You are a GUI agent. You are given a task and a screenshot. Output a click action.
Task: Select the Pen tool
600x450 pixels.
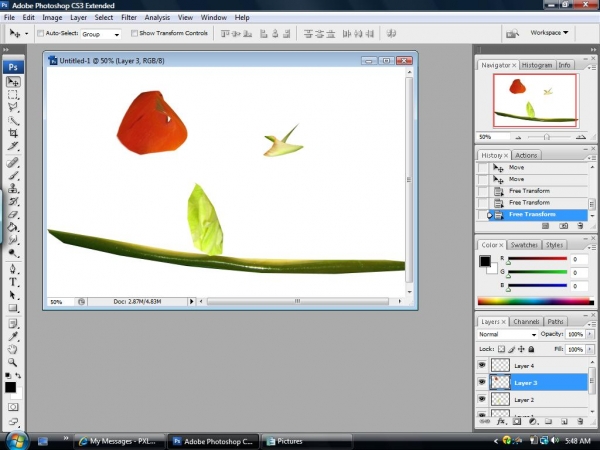13,269
